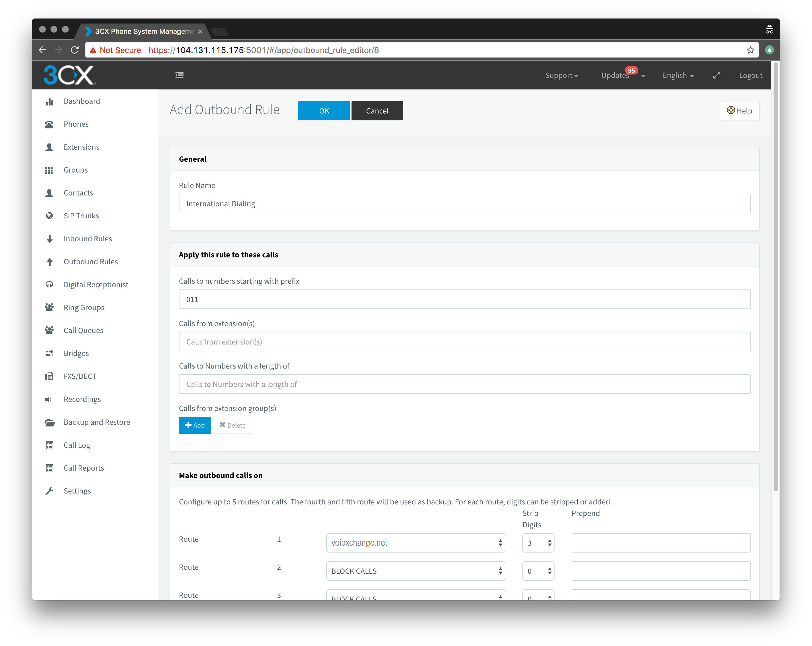Click the page vertical scrollbar
Image resolution: width=812 pixels, height=646 pixels.
point(776,277)
